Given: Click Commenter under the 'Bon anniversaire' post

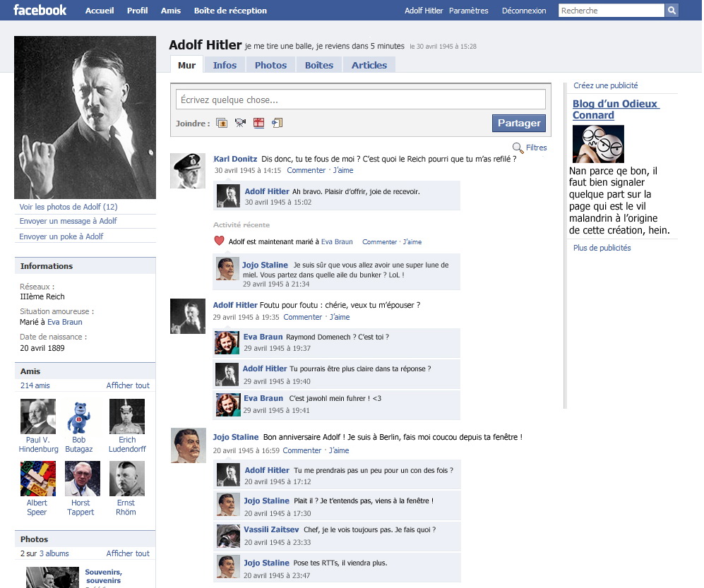Looking at the screenshot, I should 302,450.
